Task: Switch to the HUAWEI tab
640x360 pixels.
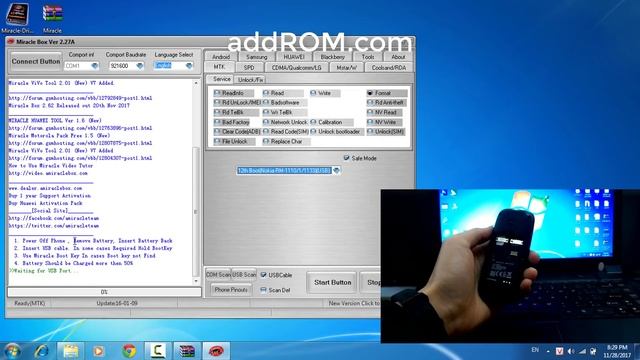Action: coord(294,57)
